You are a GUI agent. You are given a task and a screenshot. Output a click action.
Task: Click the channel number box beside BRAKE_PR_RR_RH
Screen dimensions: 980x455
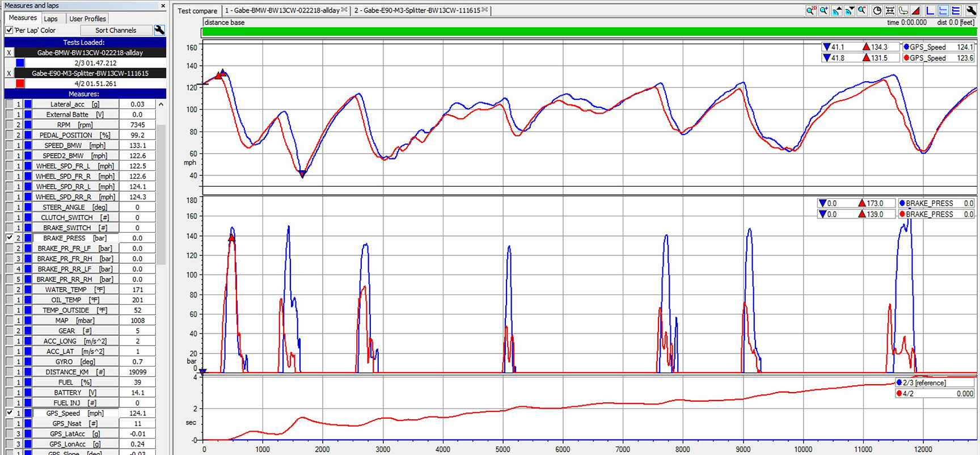(x=18, y=279)
